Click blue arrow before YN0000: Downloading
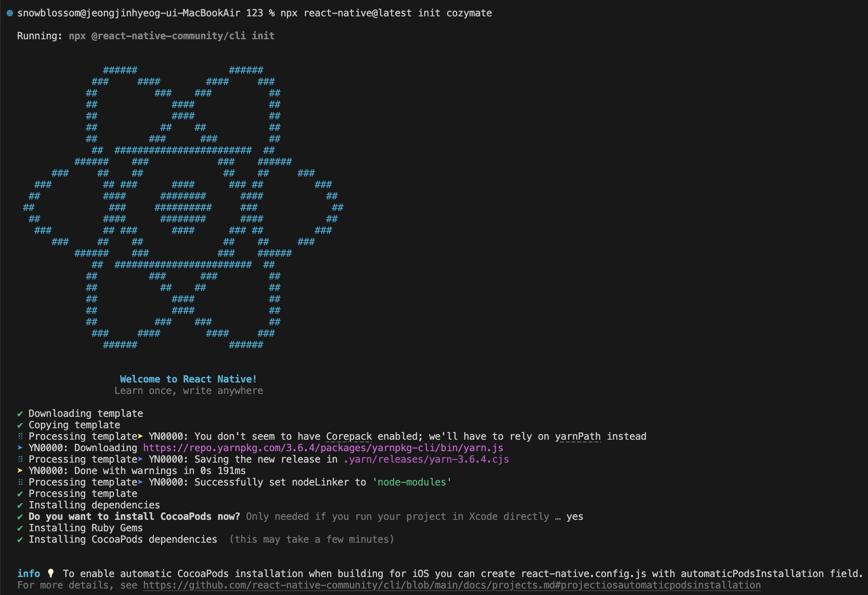868x595 pixels. coord(20,447)
